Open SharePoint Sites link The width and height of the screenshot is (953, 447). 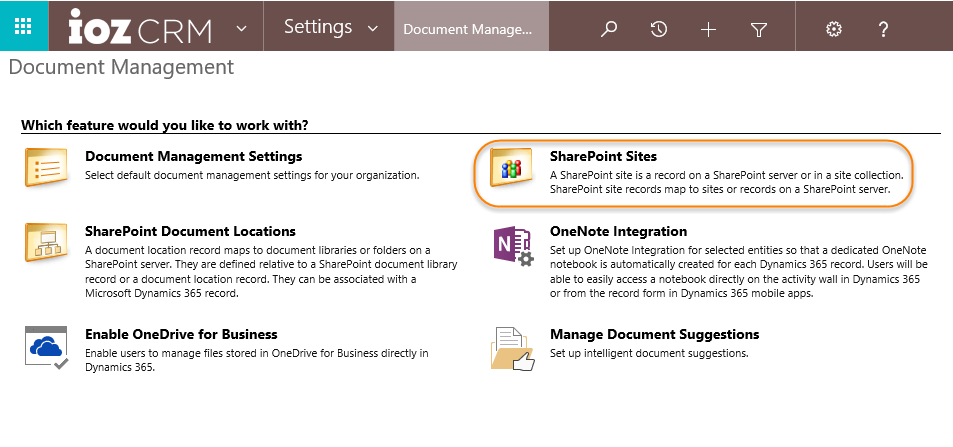coord(603,156)
